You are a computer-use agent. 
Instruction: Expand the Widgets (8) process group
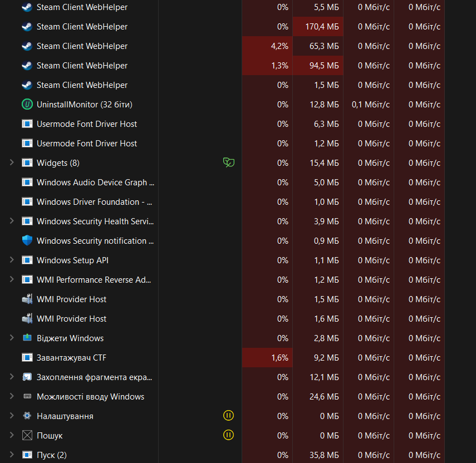pyautogui.click(x=12, y=162)
